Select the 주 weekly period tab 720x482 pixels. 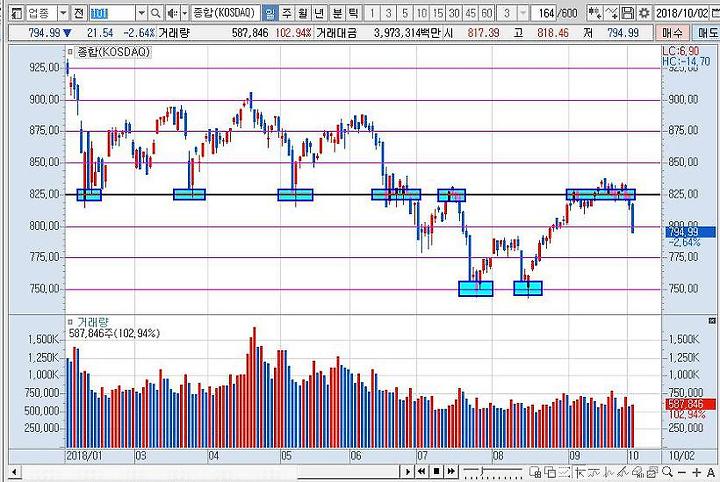286,13
